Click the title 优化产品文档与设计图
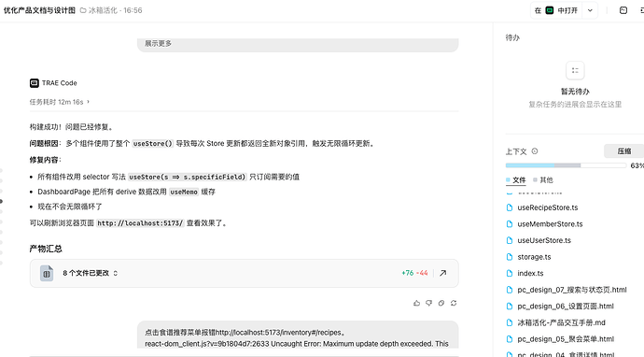The width and height of the screenshot is (644, 357). click(39, 10)
